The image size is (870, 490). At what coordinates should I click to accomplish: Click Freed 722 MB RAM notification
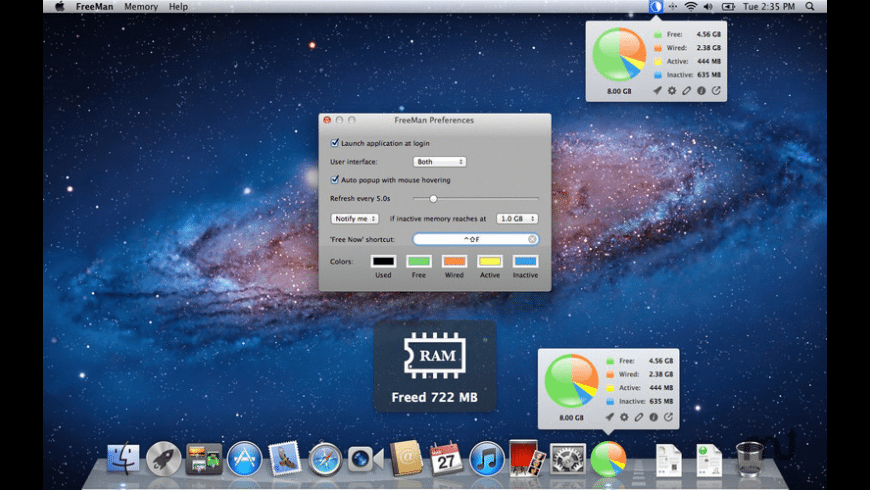click(435, 366)
